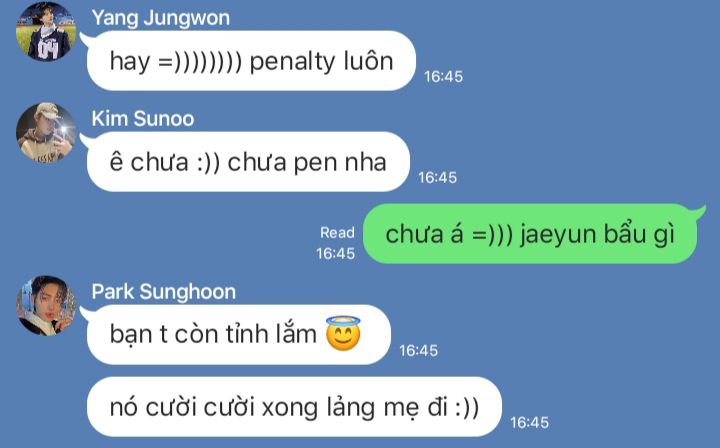Select the message "ê chưa :)) chưa pen nha"
The width and height of the screenshot is (720, 448).
[x=248, y=162]
